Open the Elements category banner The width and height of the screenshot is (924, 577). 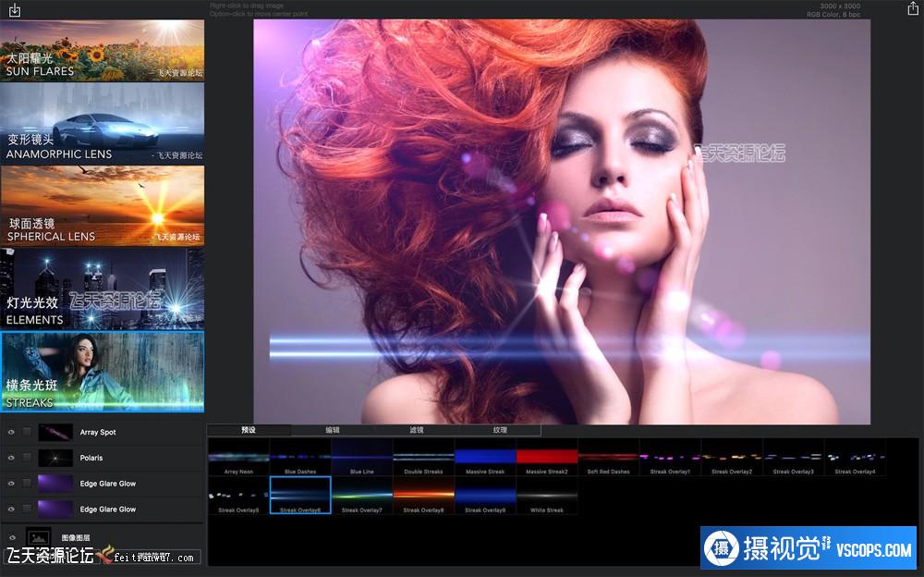pyautogui.click(x=102, y=288)
